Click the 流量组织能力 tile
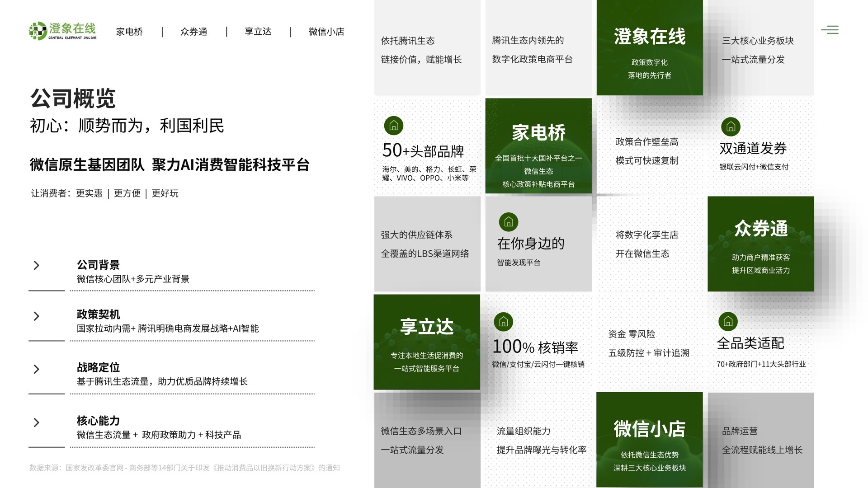The width and height of the screenshot is (868, 488). [x=538, y=440]
